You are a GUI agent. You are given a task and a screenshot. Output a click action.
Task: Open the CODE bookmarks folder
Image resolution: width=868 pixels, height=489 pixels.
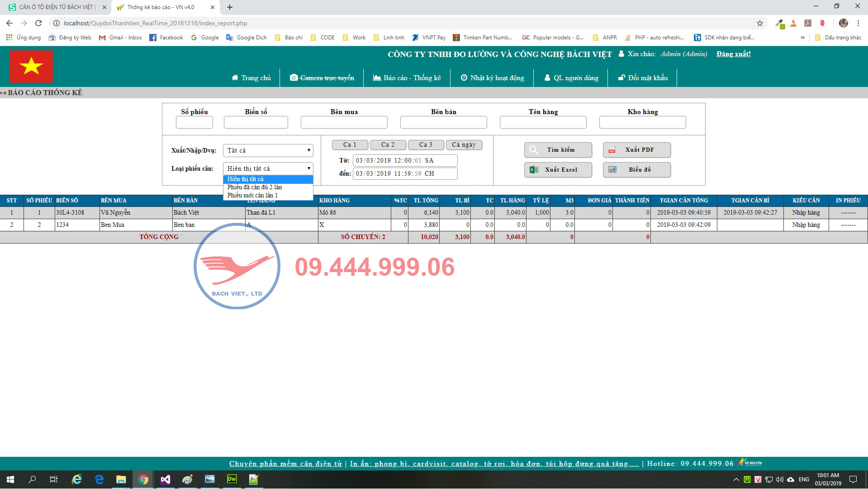point(323,38)
